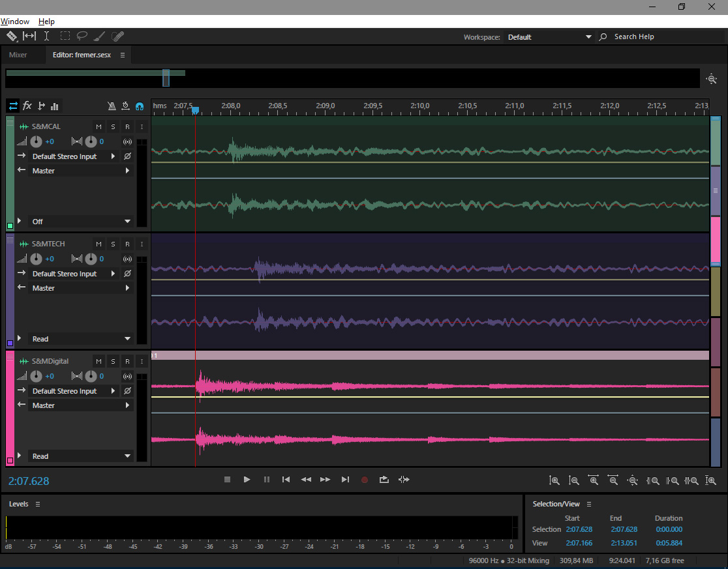Screen dimensions: 728x569
Task: Open the Selection/View panel menu
Action: [x=588, y=504]
